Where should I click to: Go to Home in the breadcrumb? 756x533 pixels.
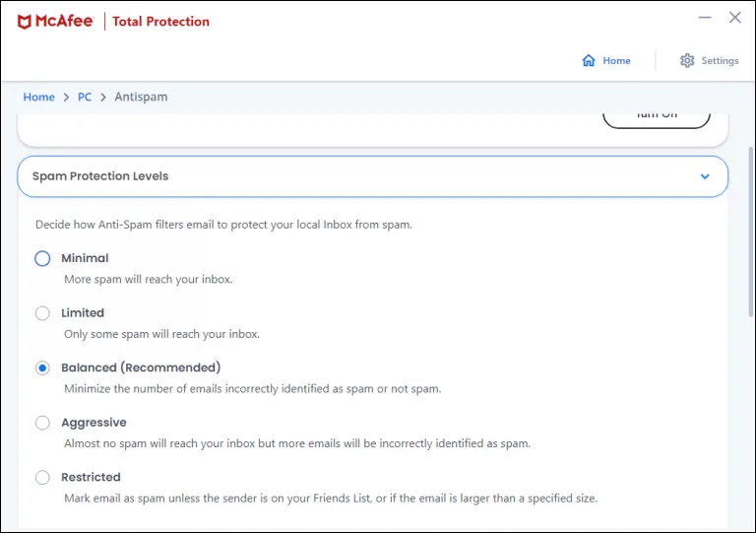pos(39,98)
